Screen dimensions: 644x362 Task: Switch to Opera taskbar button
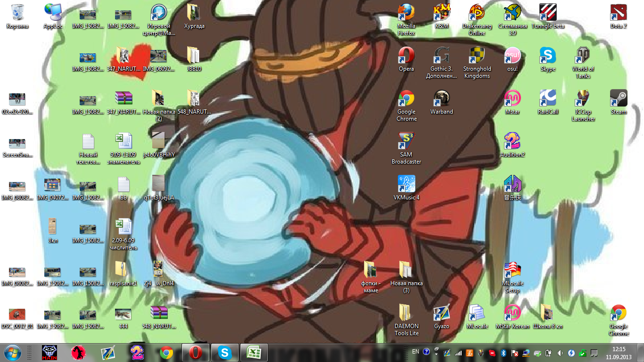click(195, 353)
